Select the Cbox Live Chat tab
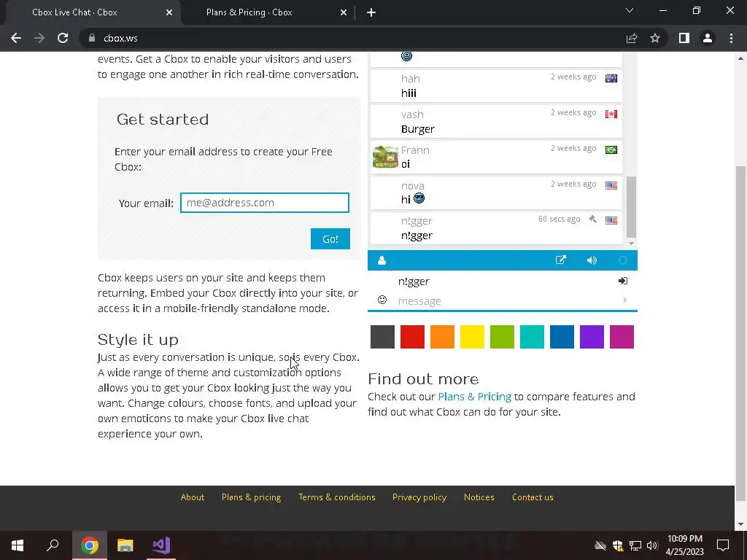 tap(74, 12)
